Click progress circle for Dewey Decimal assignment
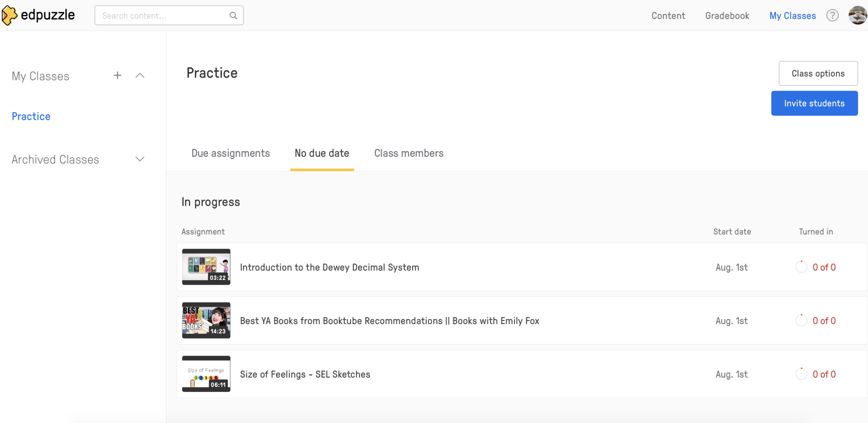Image resolution: width=868 pixels, height=423 pixels. 801,267
